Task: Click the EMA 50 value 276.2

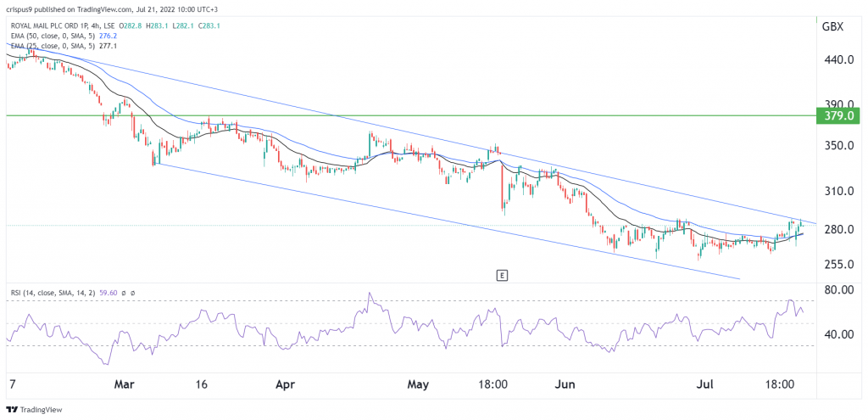Action: click(108, 35)
